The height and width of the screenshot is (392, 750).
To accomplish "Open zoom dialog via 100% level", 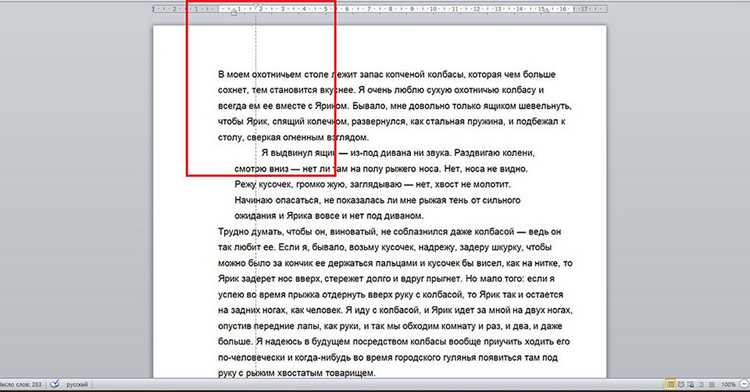I will pos(728,384).
